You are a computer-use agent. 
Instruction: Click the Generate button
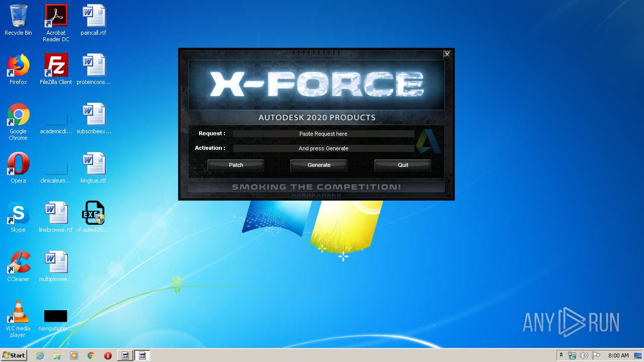tap(319, 165)
